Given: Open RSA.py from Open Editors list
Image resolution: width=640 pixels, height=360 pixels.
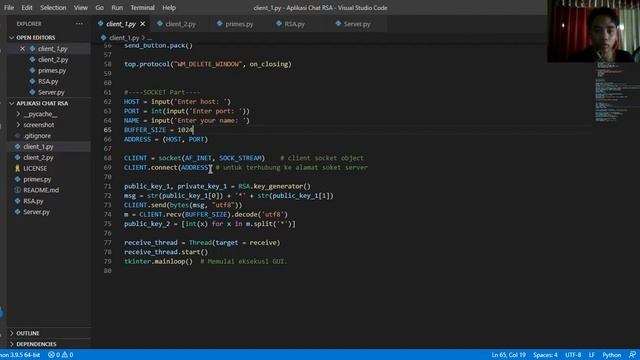Looking at the screenshot, I should tap(48, 81).
